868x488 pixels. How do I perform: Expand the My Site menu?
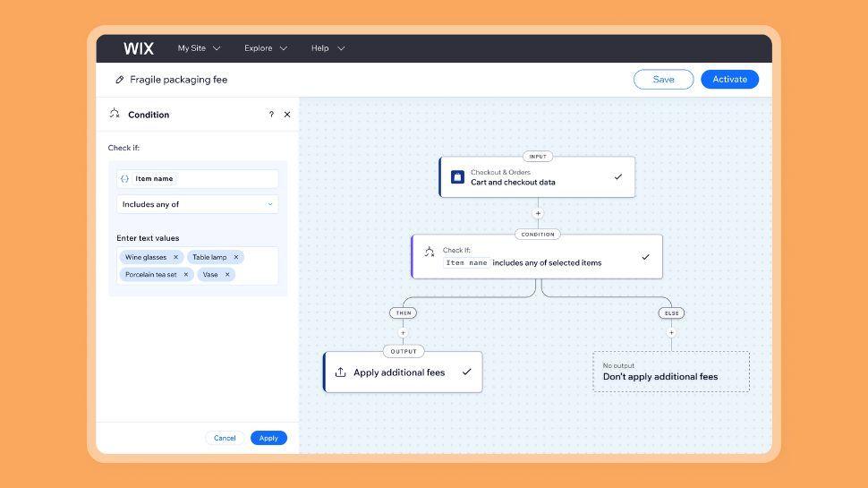tap(199, 48)
